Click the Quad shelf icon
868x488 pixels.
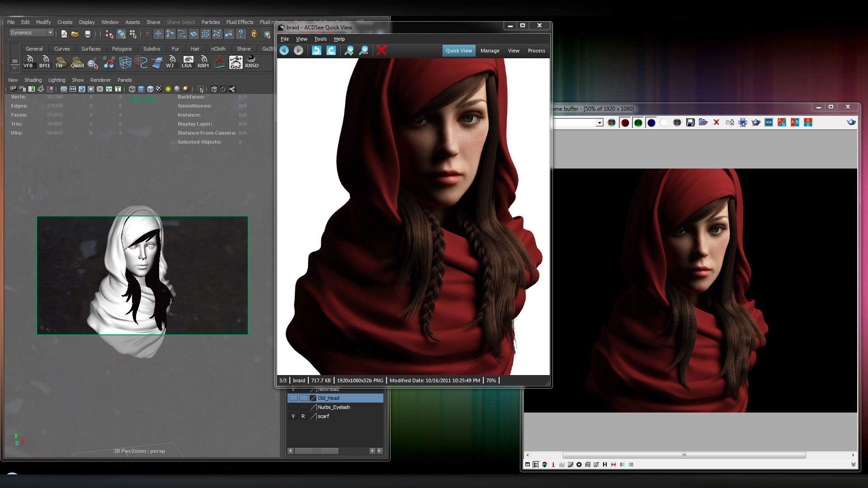[x=77, y=62]
